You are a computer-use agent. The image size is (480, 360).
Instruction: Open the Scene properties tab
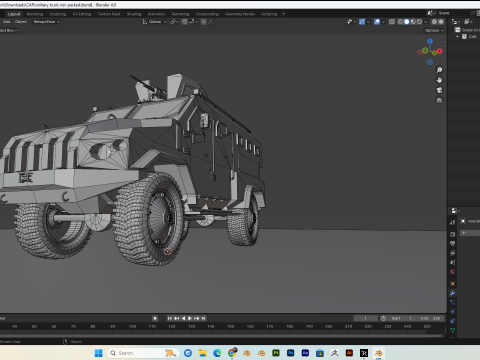[x=452, y=262]
